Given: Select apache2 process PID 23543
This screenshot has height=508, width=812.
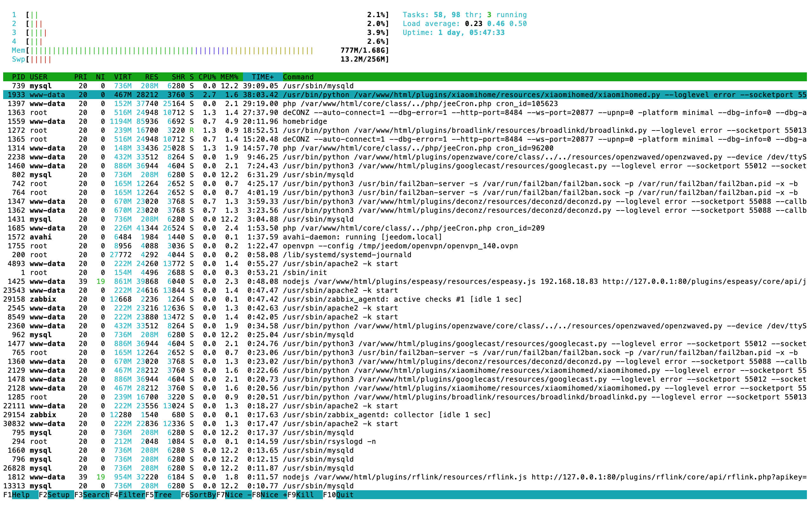Looking at the screenshot, I should pyautogui.click(x=405, y=290).
